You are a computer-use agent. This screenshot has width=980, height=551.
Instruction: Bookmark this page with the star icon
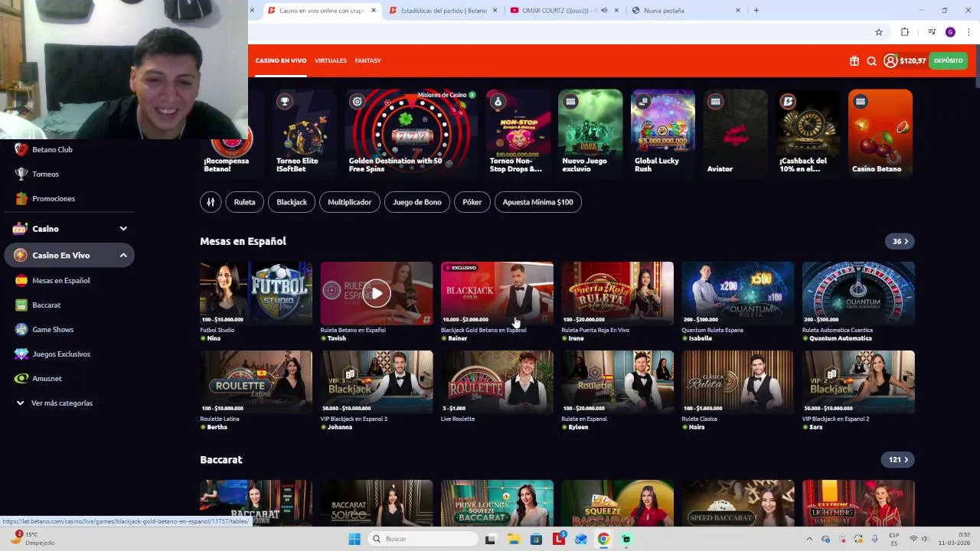pyautogui.click(x=879, y=32)
